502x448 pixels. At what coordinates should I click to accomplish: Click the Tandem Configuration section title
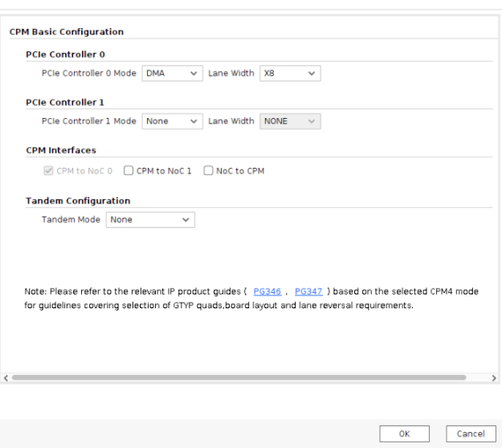[78, 201]
